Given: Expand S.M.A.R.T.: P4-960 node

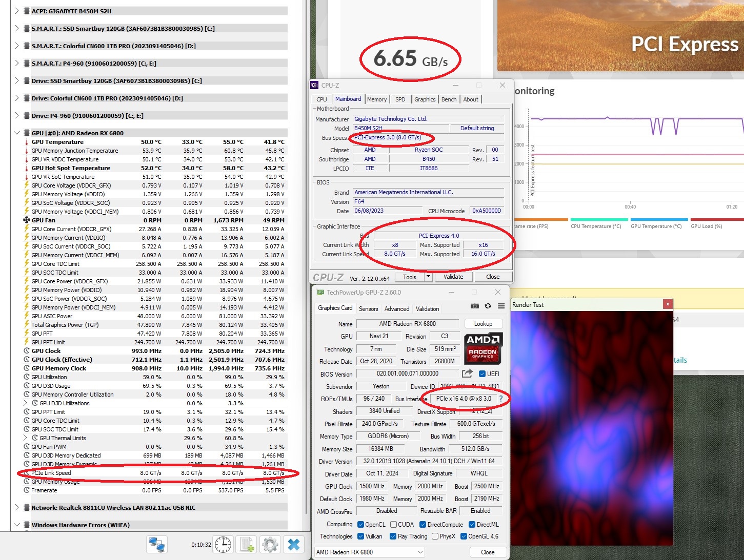Looking at the screenshot, I should (17, 63).
